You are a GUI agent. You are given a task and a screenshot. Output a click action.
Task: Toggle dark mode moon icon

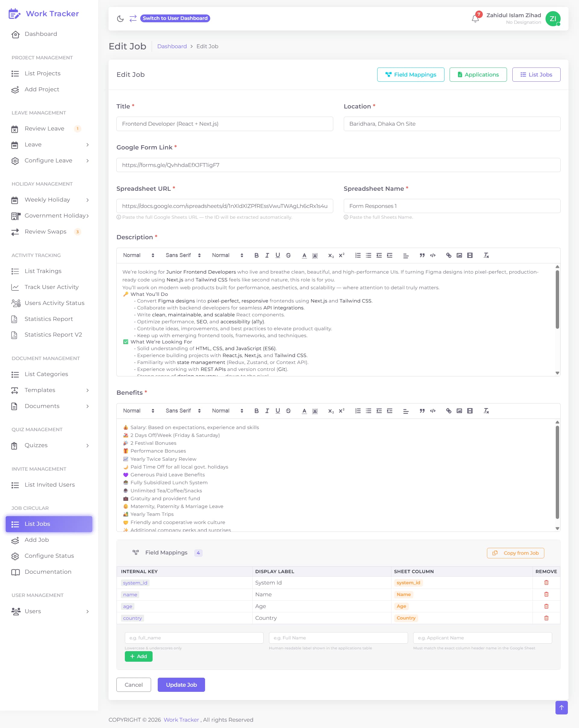coord(120,18)
